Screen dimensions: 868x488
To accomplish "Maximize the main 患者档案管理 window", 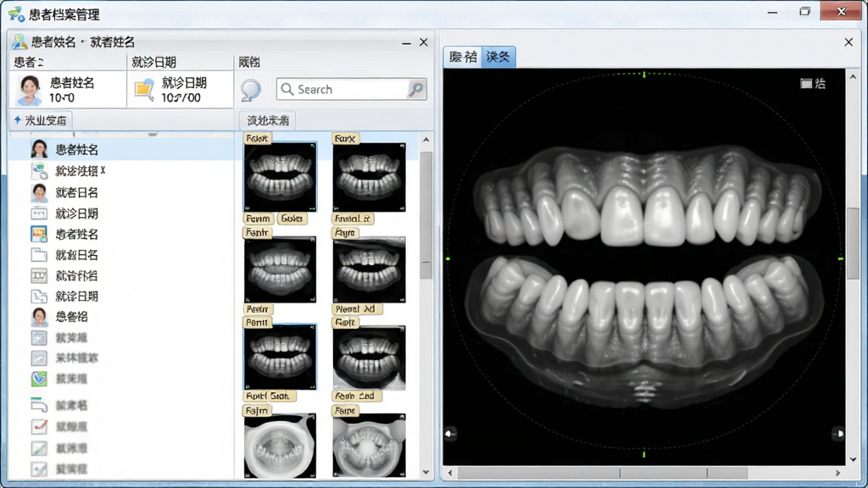I will click(805, 12).
